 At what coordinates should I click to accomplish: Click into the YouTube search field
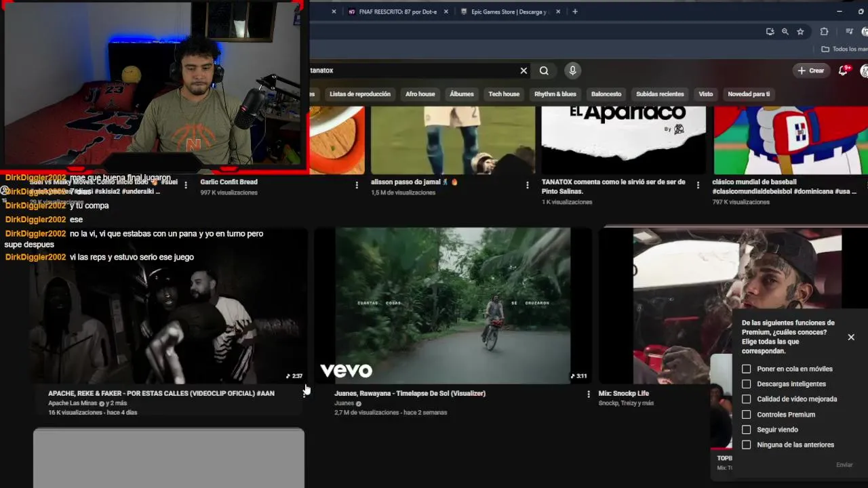click(x=414, y=70)
